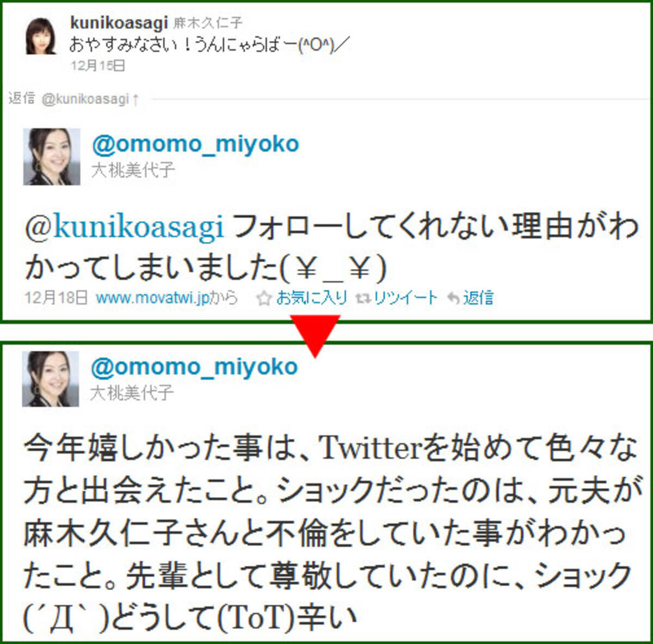The width and height of the screenshot is (653, 644).
Task: Open @omomo_miyoko handle in upper tweet
Action: (195, 144)
